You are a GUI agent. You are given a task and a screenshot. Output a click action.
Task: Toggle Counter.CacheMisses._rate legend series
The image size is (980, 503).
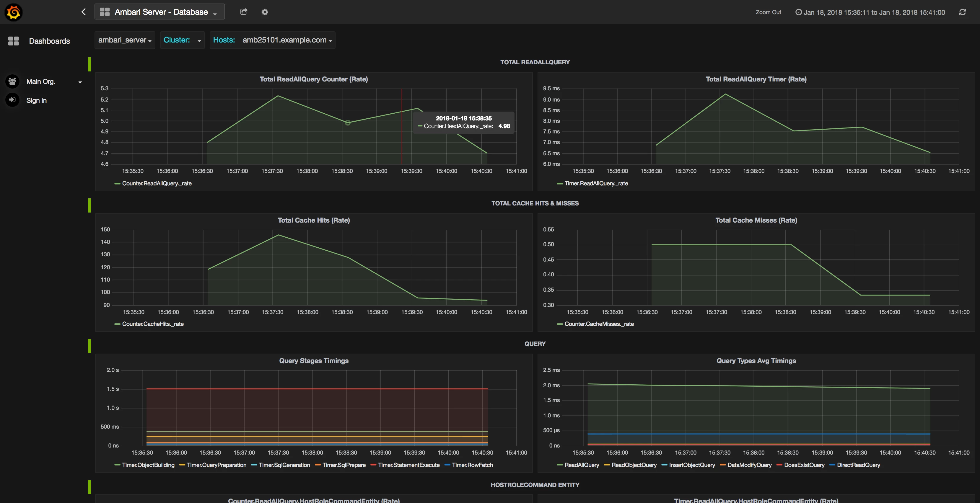click(599, 324)
